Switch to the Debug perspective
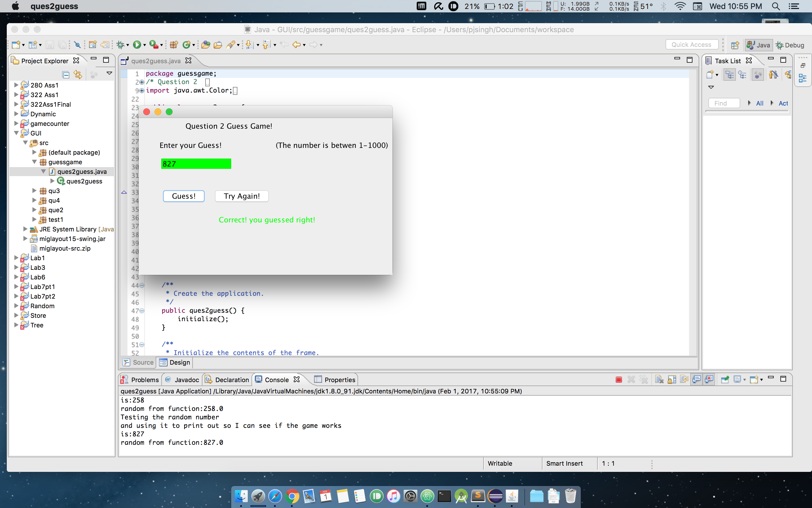Image resolution: width=812 pixels, height=508 pixels. [790, 45]
